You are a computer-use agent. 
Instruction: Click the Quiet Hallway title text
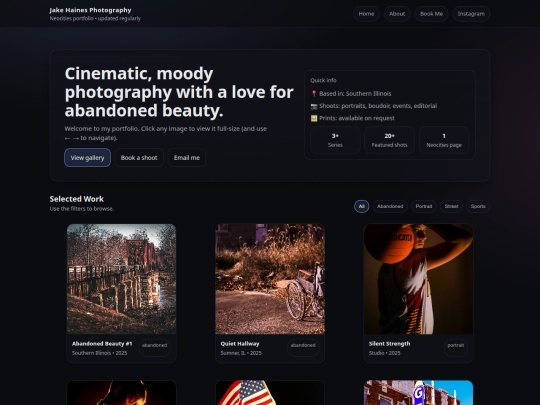(240, 343)
